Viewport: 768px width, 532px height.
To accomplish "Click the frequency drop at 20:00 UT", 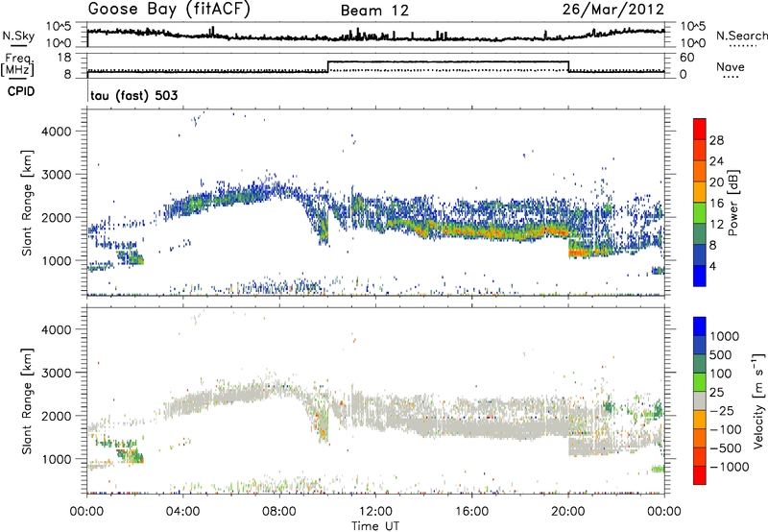I will pos(568,66).
